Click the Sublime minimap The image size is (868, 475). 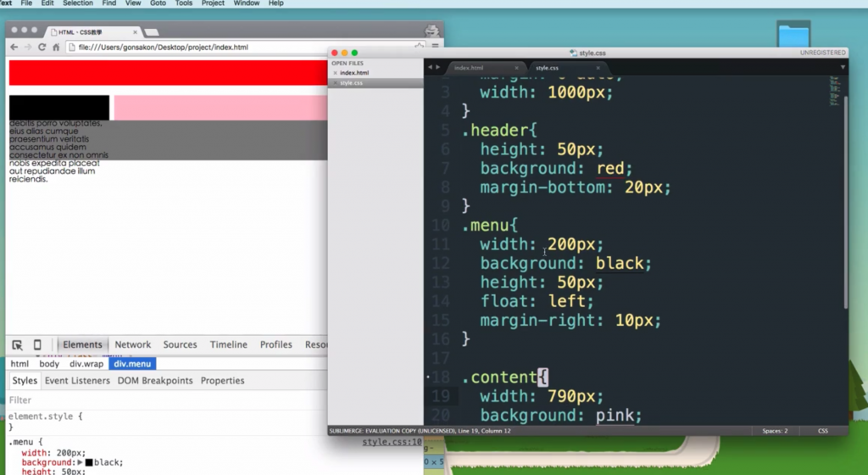pyautogui.click(x=835, y=90)
